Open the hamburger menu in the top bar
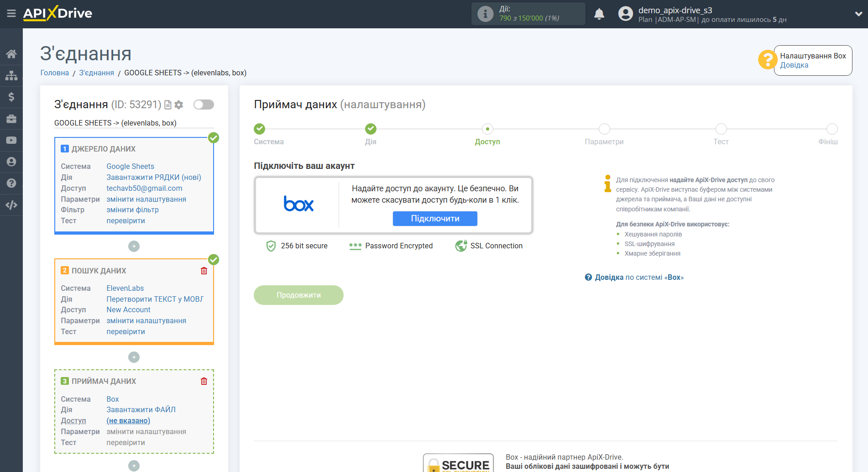Viewport: 868px width, 472px height. [x=11, y=14]
